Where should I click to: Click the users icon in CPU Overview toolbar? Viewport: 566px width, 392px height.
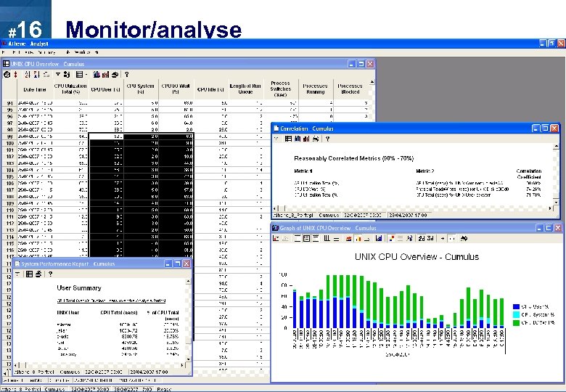point(67,74)
